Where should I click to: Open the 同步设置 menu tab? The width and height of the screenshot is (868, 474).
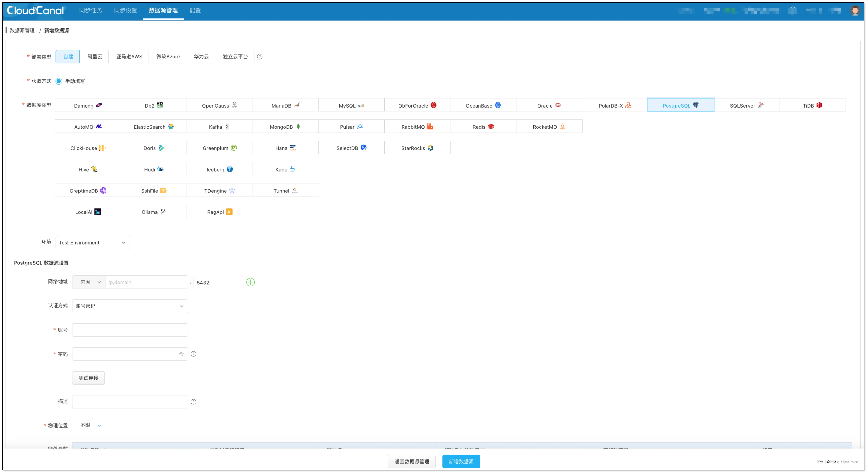(125, 10)
